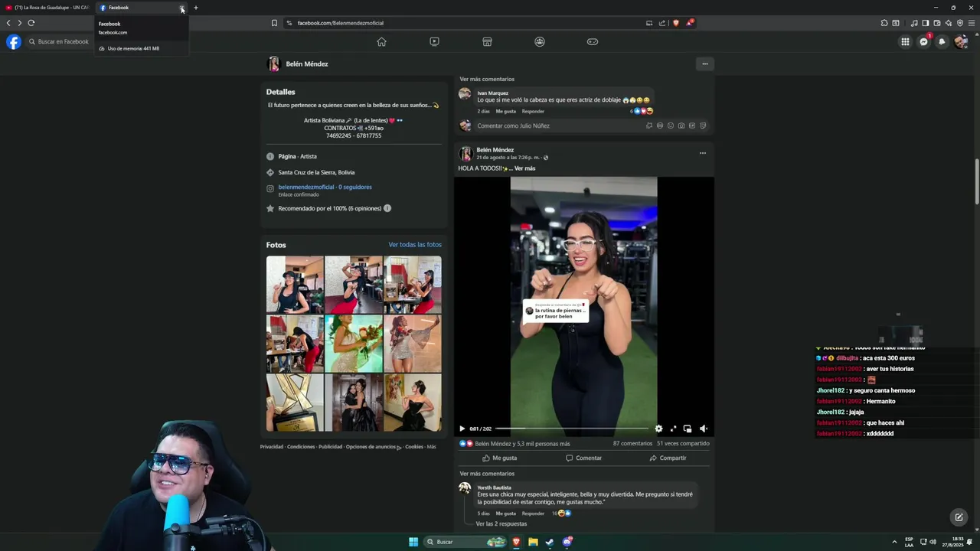Screen dimensions: 980x551
Task: Open Facebook apps grid menu
Action: click(905, 42)
